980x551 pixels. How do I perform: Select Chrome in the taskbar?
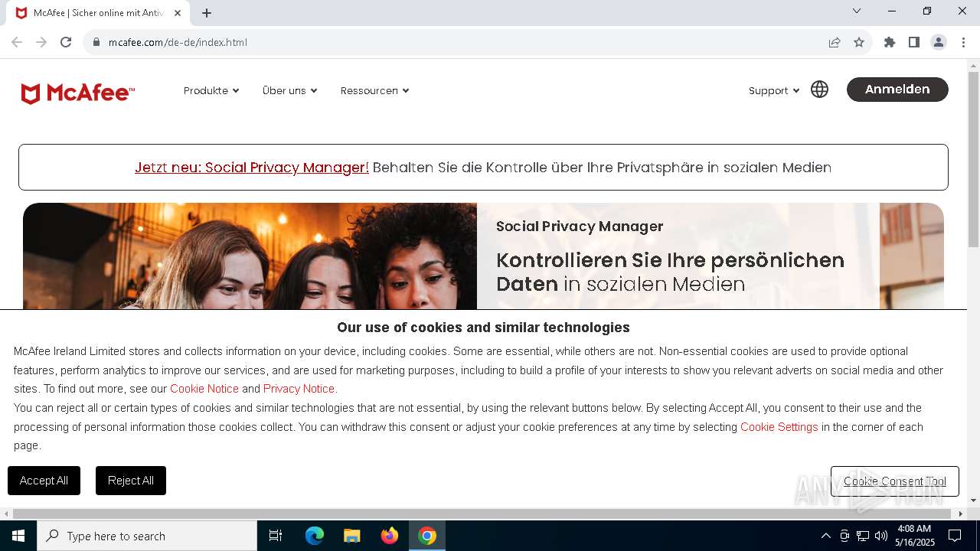pos(427,536)
